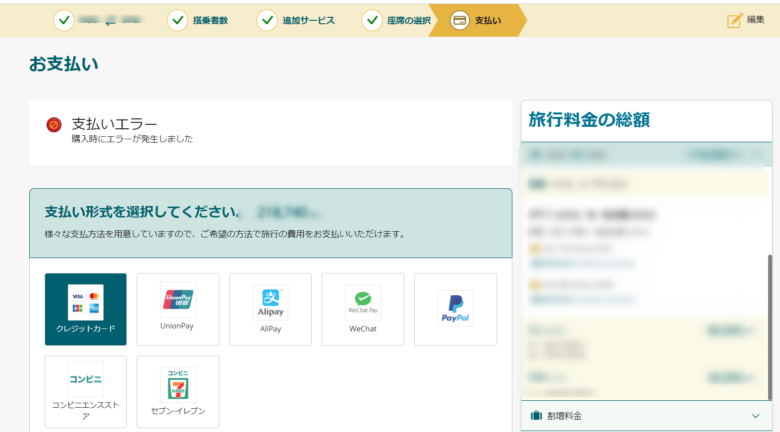Click the suitcase icon beside 割増料金
The image size is (780, 432).
tap(536, 415)
